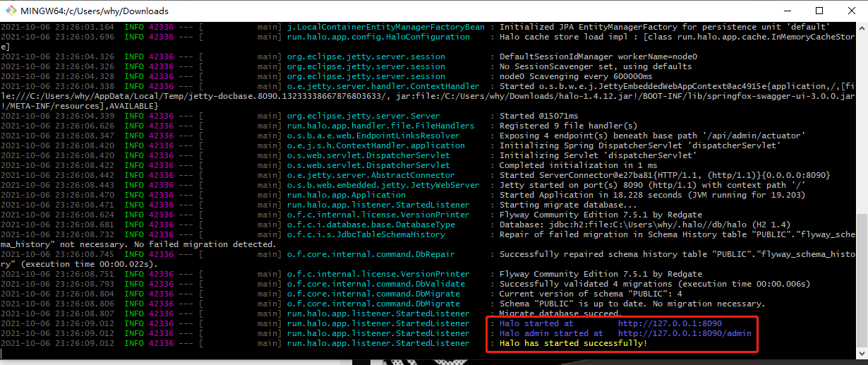Image resolution: width=868 pixels, height=365 pixels.
Task: Click logger name run.halo.app.handler.file.FileHandlers
Action: coord(381,126)
